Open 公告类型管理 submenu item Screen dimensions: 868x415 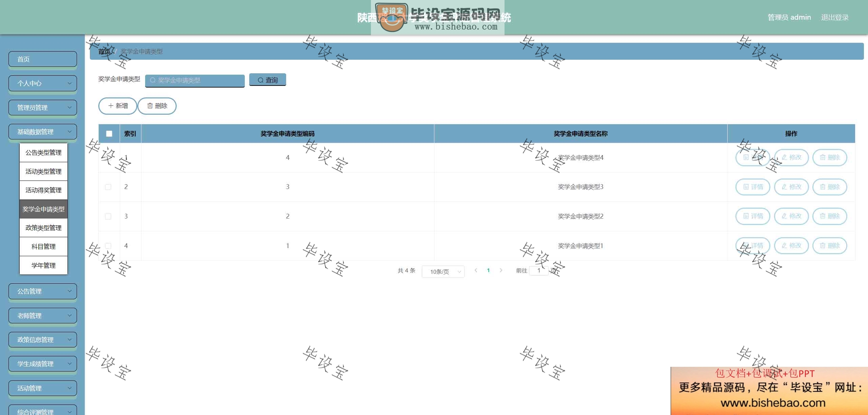pos(43,153)
